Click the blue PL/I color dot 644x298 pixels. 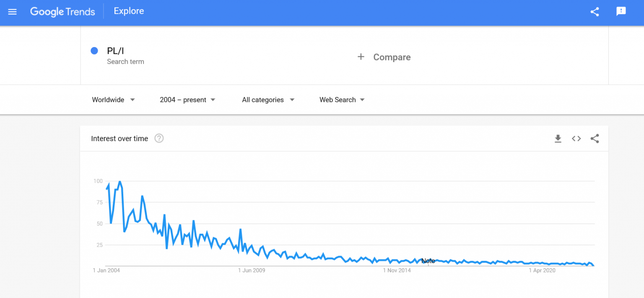point(94,51)
